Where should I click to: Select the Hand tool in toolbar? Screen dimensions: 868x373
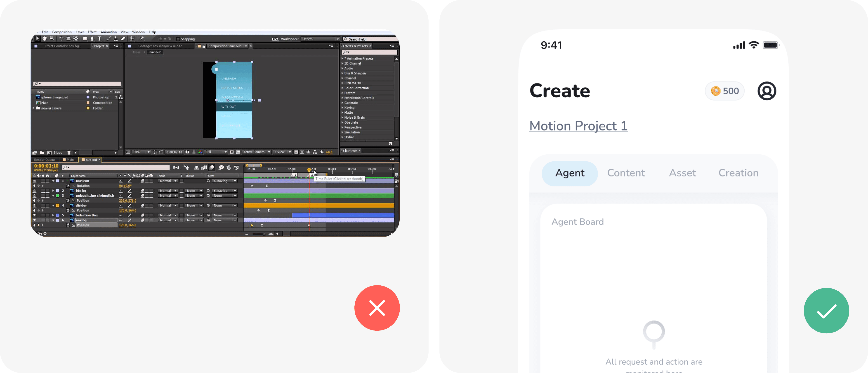pyautogui.click(x=45, y=39)
